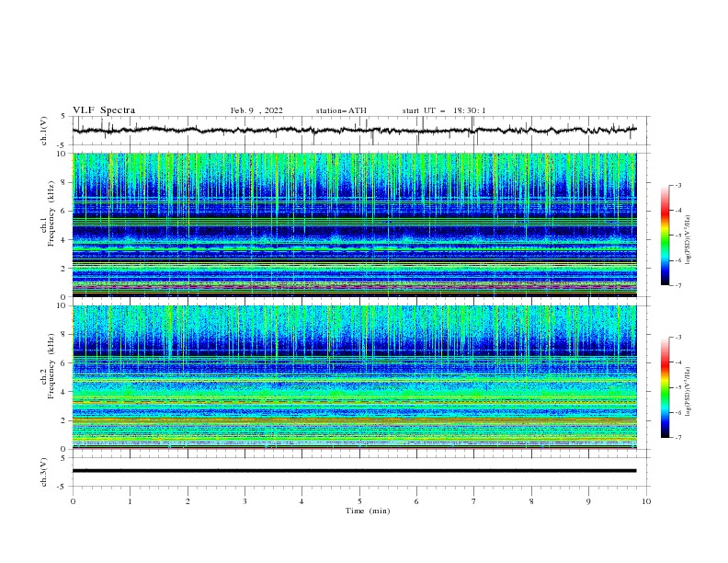Image resolution: width=728 pixels, height=563 pixels.
Task: Click the ch.1 PSD color scale bar
Action: [x=665, y=236]
